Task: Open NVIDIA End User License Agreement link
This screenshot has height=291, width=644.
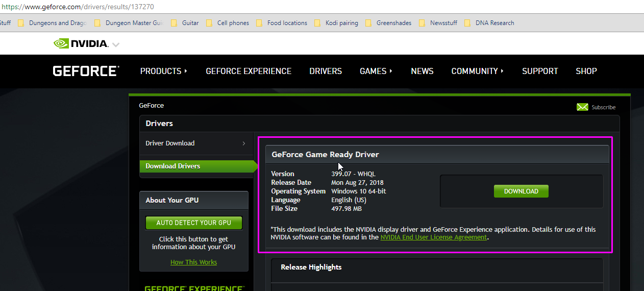Action: coord(434,237)
